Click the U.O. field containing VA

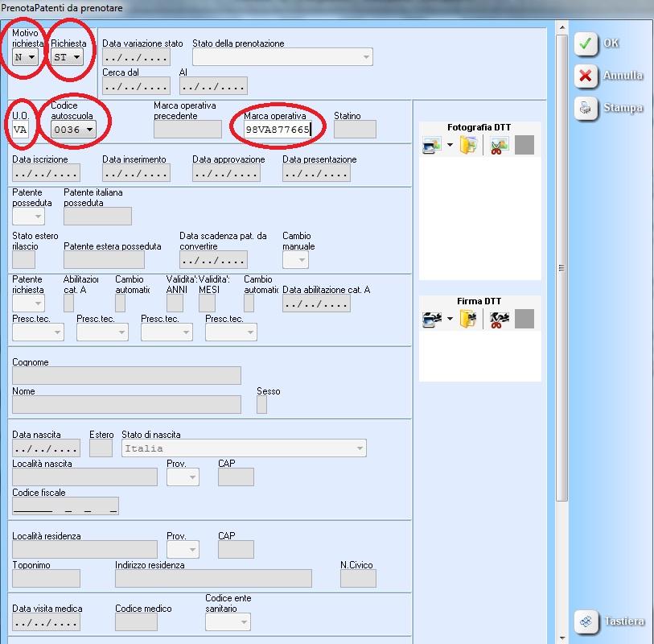[22, 130]
